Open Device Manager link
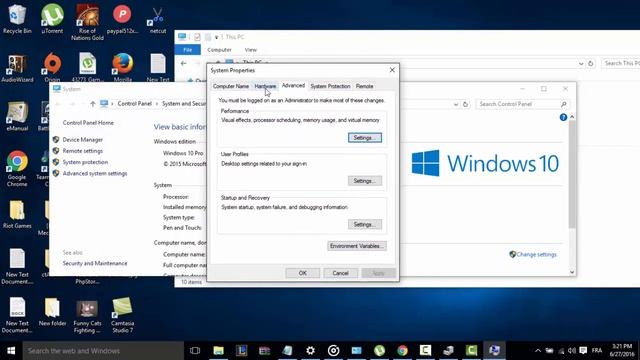This screenshot has width=640, height=360. 82,140
